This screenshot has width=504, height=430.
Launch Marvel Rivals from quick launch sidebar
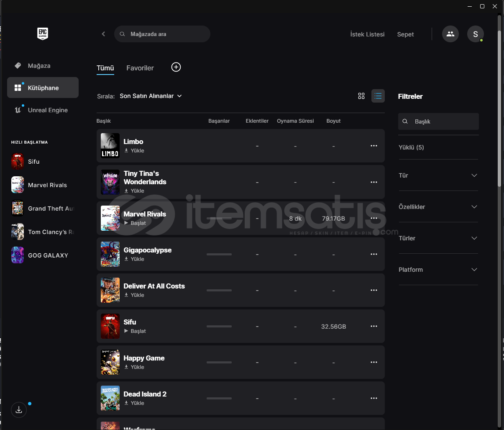pyautogui.click(x=43, y=185)
